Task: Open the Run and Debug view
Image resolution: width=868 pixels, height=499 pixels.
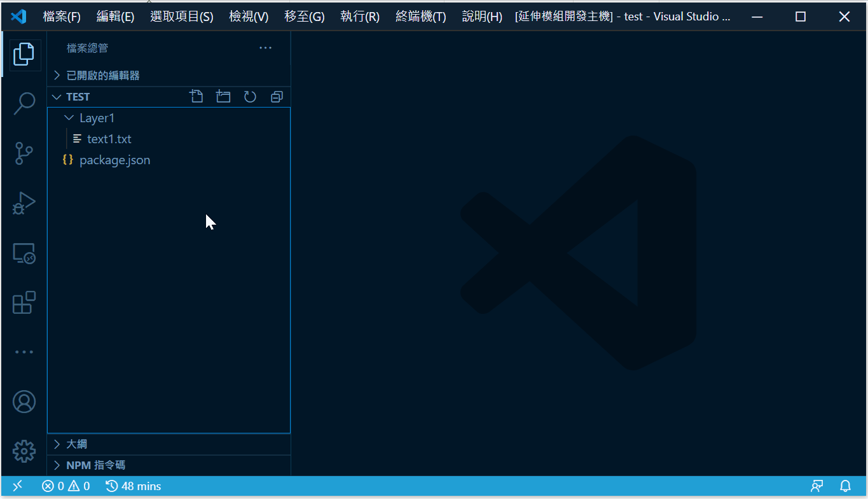Action: coord(24,203)
